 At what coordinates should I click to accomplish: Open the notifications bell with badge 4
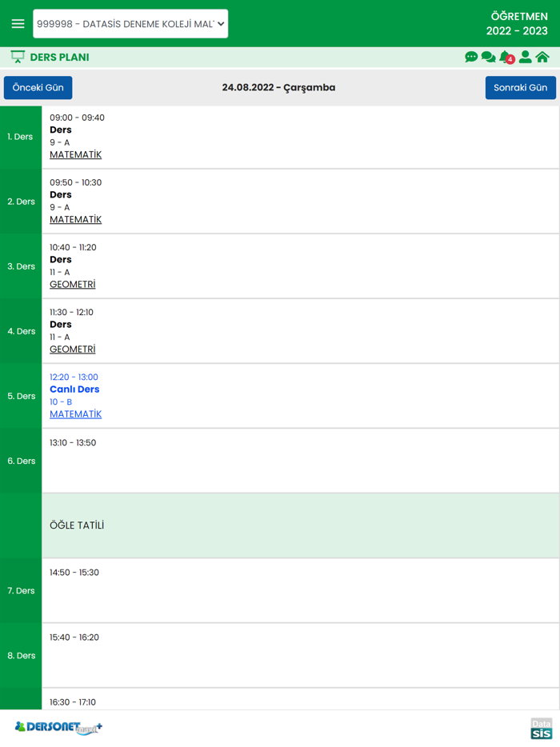tap(506, 57)
